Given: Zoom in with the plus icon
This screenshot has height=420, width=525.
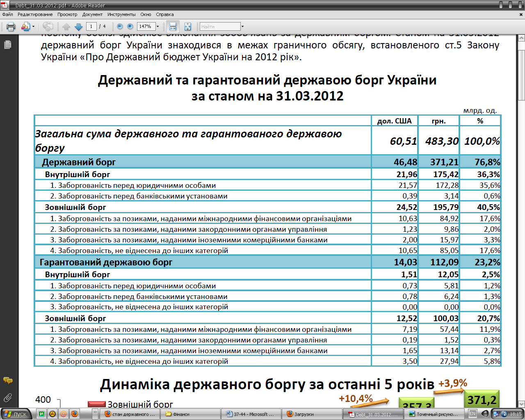Looking at the screenshot, I should click(x=130, y=26).
